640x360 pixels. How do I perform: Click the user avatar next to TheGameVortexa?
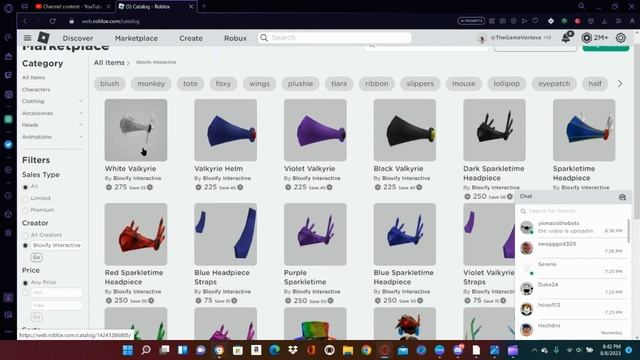(482, 38)
